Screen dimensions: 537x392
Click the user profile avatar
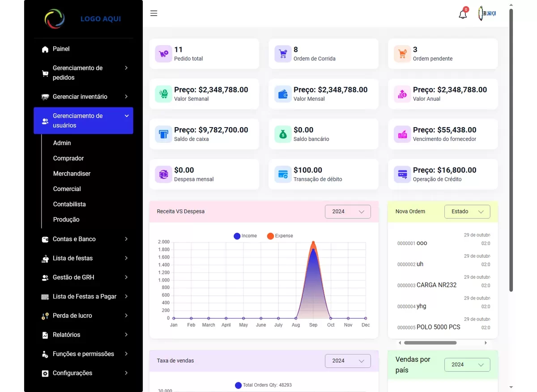pos(487,13)
